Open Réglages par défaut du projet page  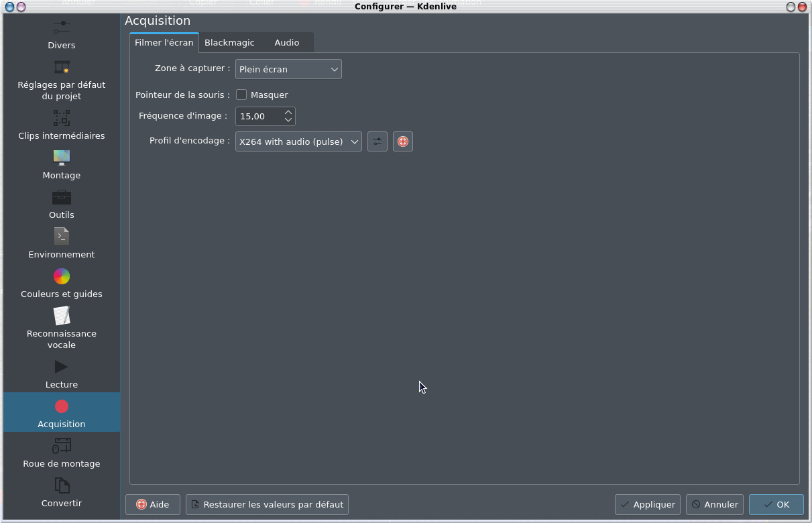(62, 80)
